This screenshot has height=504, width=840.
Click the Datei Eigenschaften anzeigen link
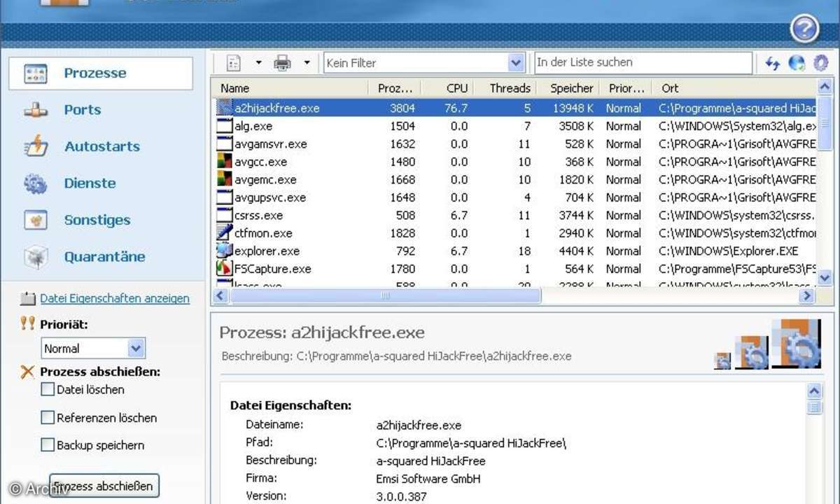[x=115, y=299]
